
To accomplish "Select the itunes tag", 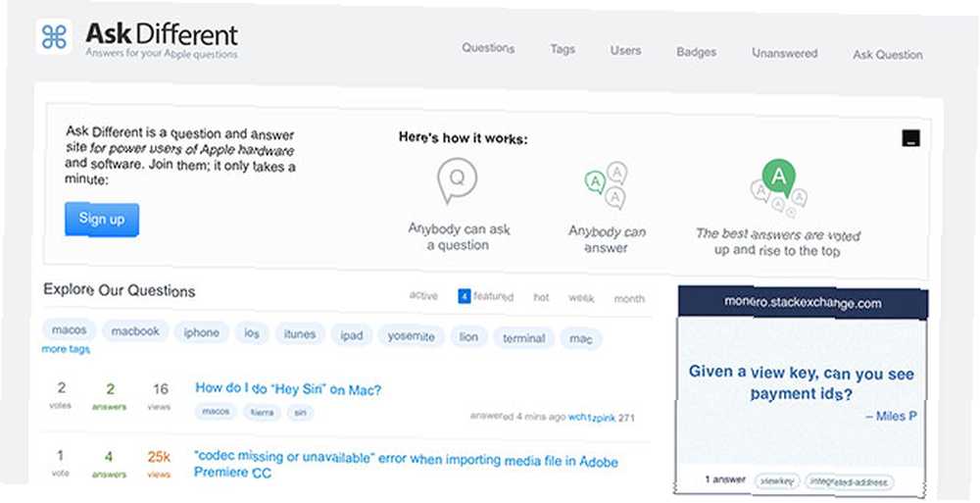I will (299, 334).
